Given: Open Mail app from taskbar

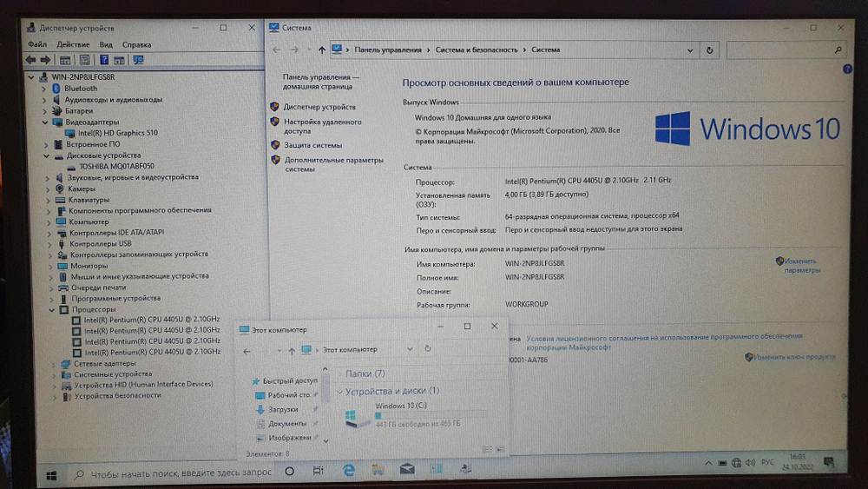Looking at the screenshot, I should [407, 469].
